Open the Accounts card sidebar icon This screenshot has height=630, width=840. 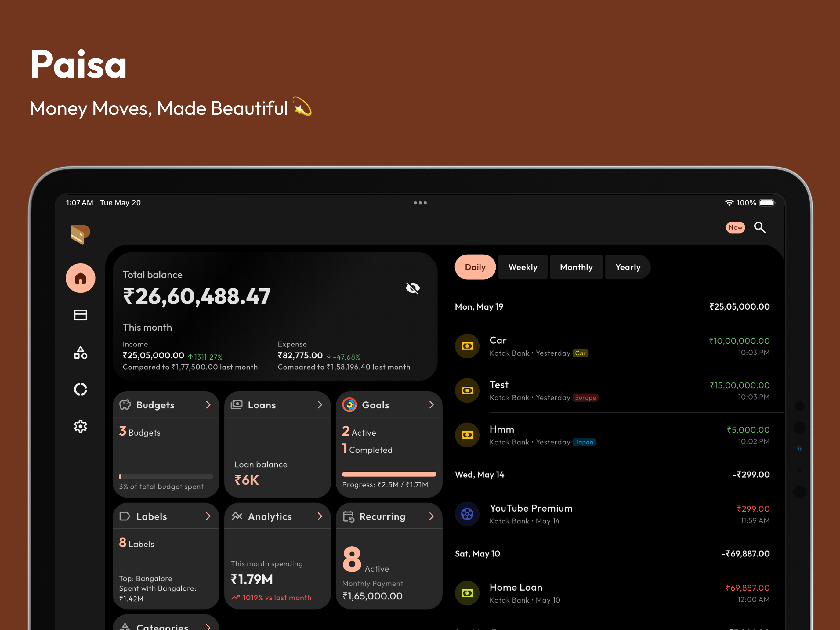coord(81,315)
